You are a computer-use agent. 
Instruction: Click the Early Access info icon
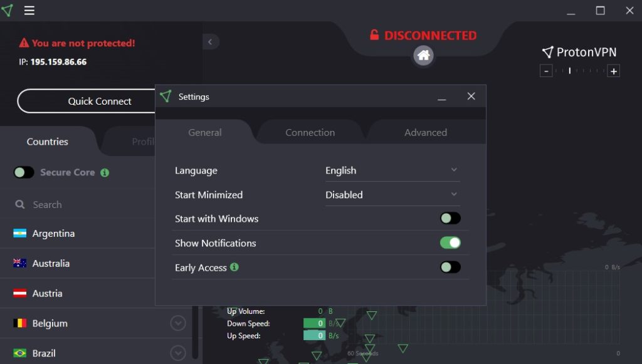coord(234,267)
